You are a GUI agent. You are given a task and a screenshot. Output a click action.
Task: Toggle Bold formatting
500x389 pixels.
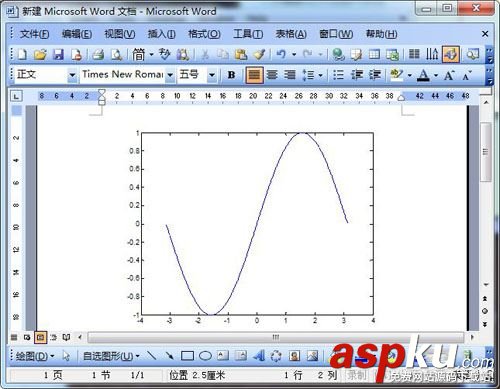pyautogui.click(x=231, y=75)
